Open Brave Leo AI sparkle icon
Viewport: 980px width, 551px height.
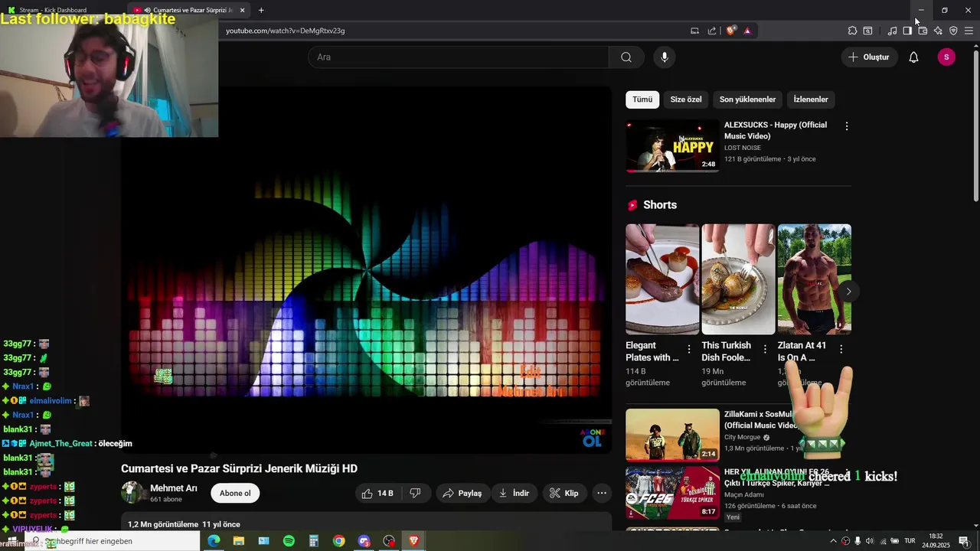[x=938, y=31]
